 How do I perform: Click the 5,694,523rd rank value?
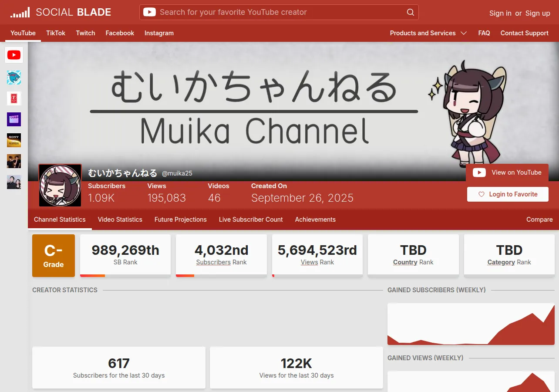pos(317,250)
